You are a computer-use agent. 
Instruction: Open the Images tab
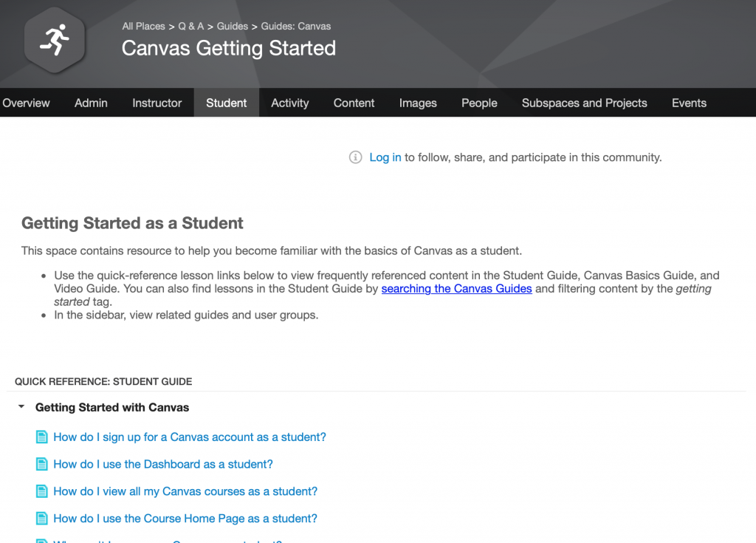[x=418, y=103]
